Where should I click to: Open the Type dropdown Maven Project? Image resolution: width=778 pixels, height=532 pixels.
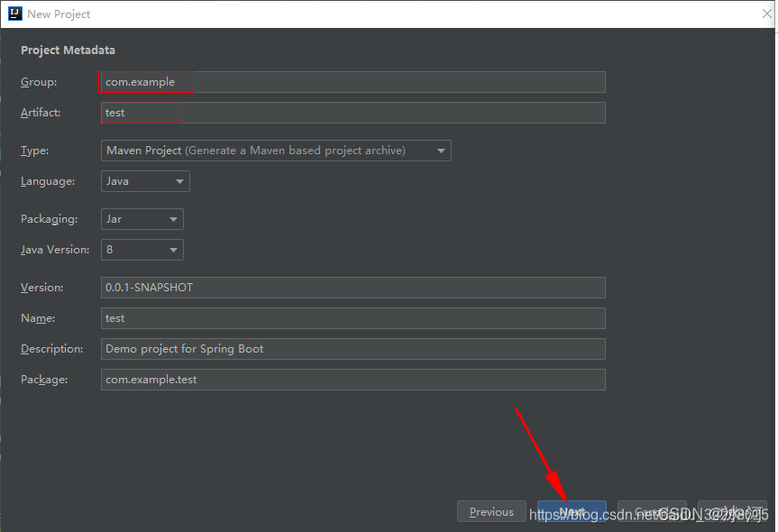coord(276,151)
